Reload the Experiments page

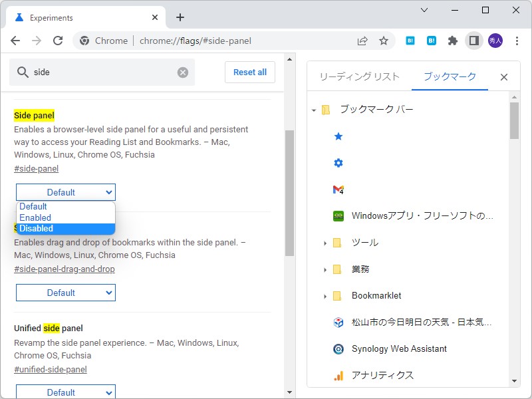58,41
